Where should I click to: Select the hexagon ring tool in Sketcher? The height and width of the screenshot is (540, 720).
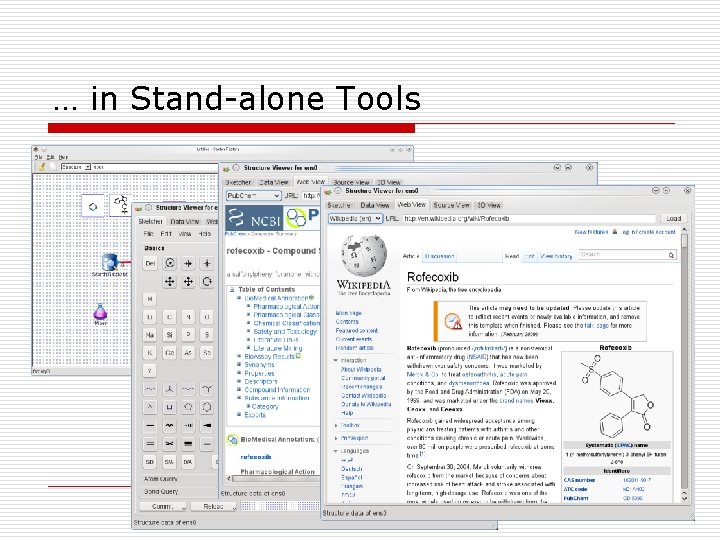(207, 407)
